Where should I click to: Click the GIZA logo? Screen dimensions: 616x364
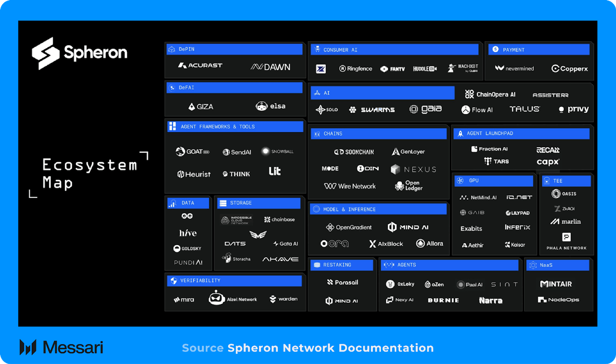201,107
